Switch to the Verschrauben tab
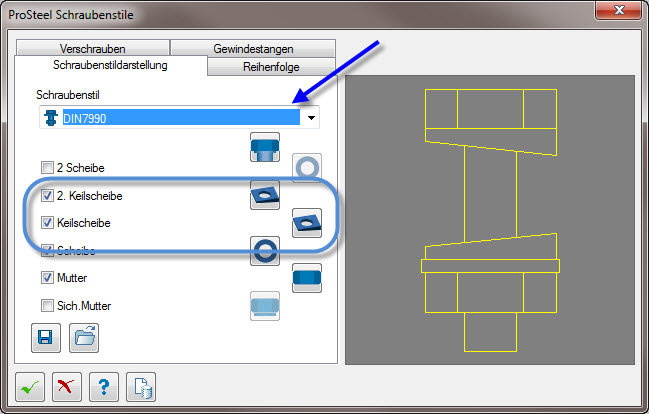The image size is (649, 414). (x=93, y=48)
